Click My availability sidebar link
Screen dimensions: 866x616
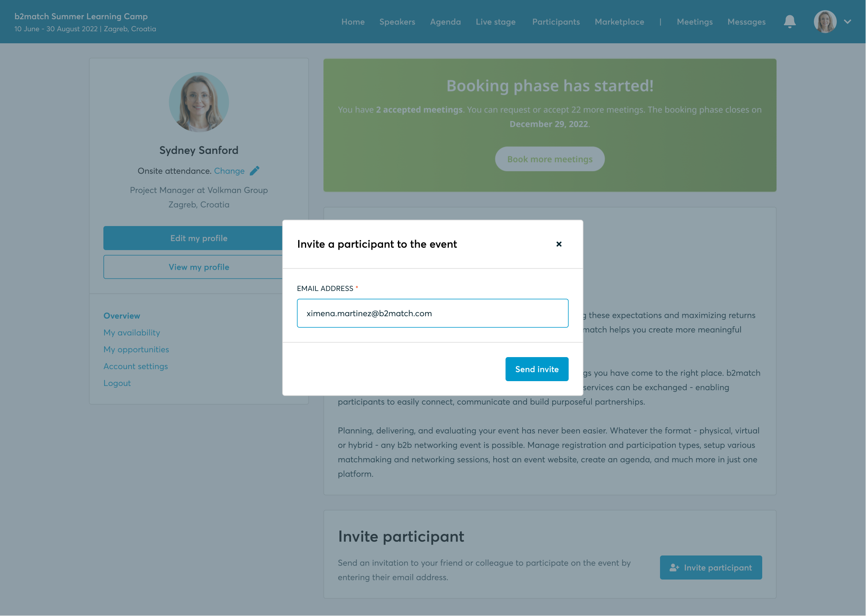tap(131, 332)
